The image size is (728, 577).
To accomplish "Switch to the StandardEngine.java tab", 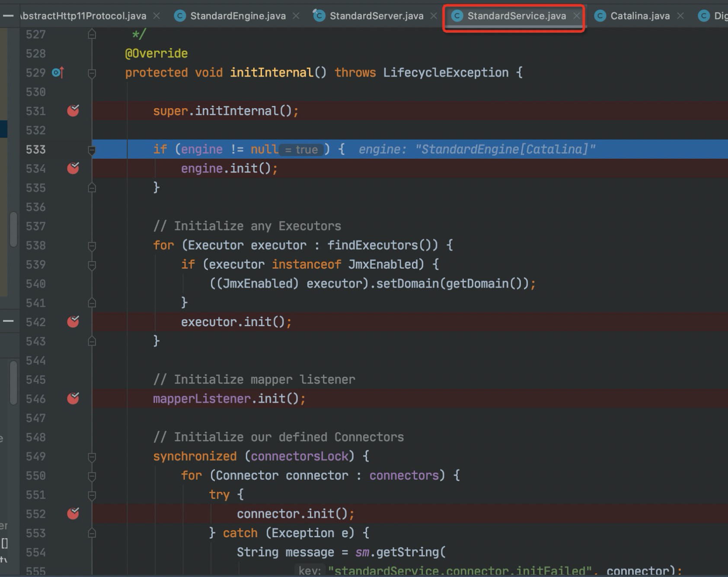I will tap(238, 16).
